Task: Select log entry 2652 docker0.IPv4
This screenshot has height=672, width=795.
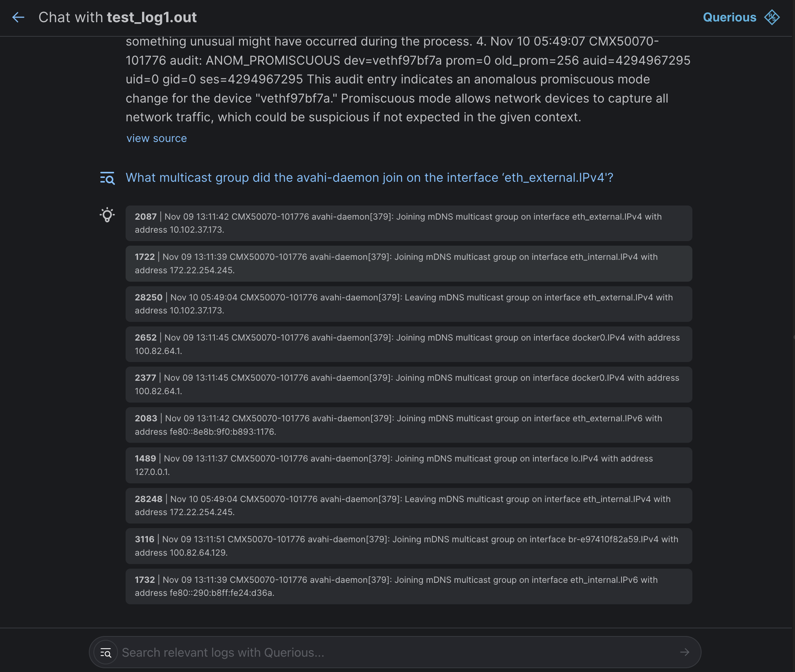Action: click(409, 344)
